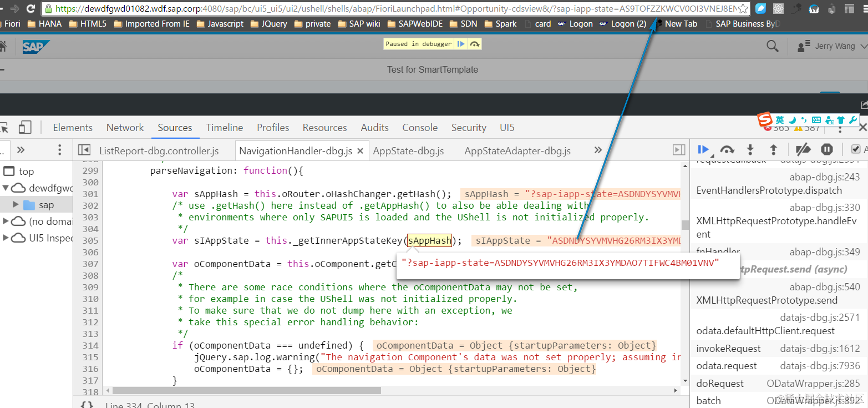Select odata.defaultHttpClient.request call frame

click(778, 324)
